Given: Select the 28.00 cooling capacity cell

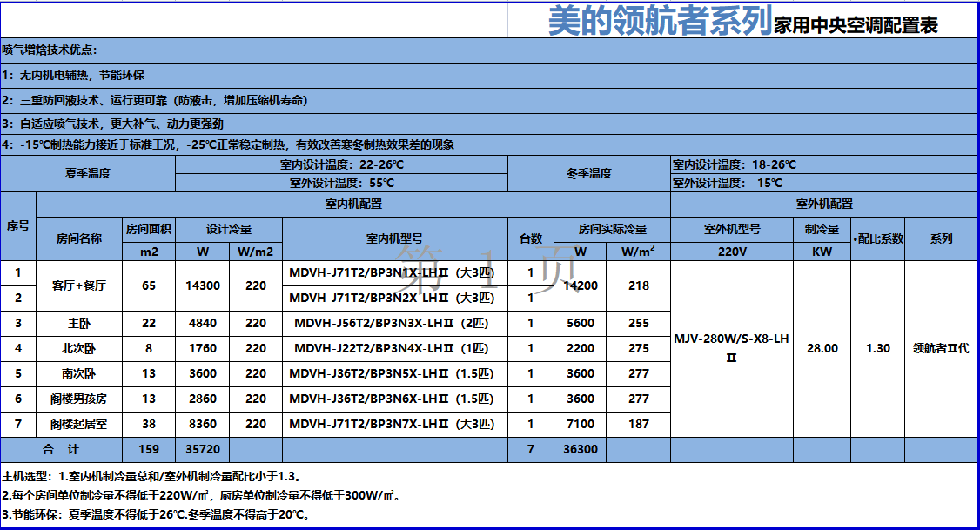Looking at the screenshot, I should pyautogui.click(x=822, y=349).
